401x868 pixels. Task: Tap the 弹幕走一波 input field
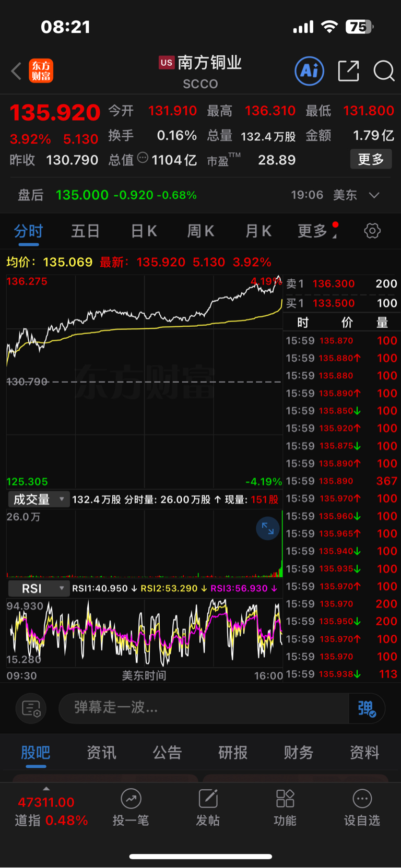pos(204,708)
